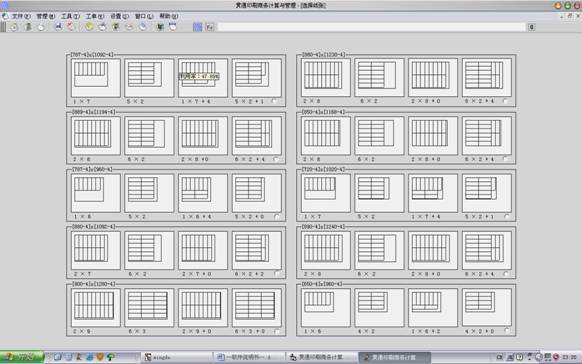582x364 pixels.
Task: Open the 帮助 menu
Action: [169, 16]
